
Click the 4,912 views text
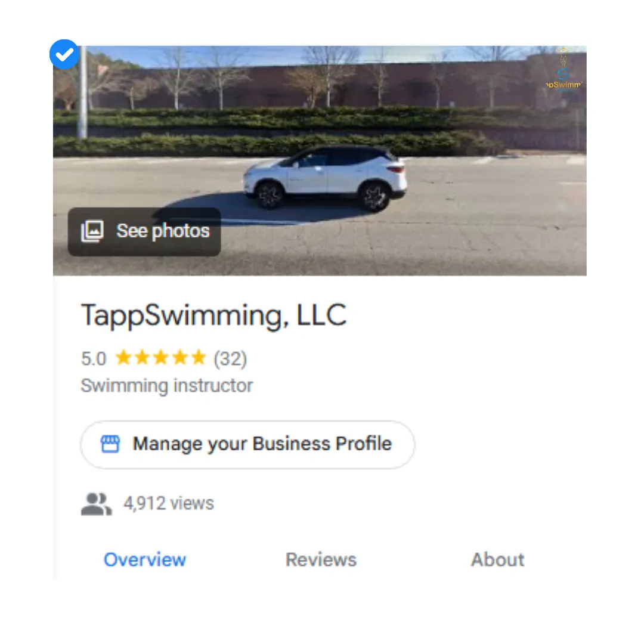[169, 504]
